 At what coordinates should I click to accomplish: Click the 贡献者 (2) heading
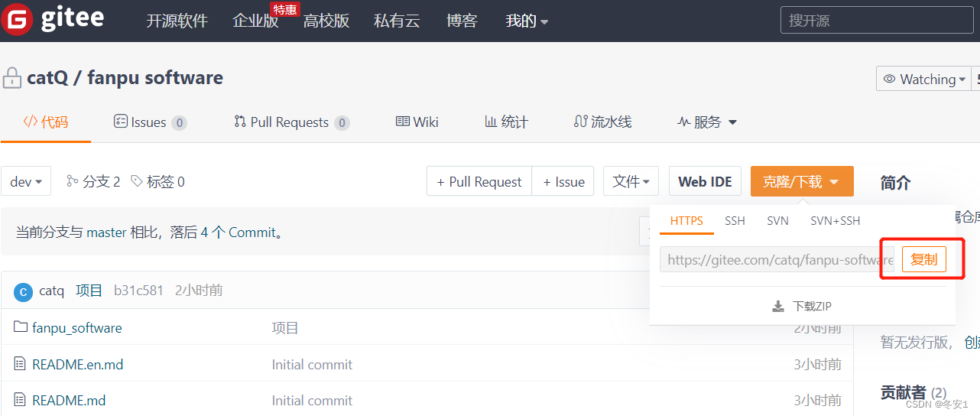click(913, 393)
